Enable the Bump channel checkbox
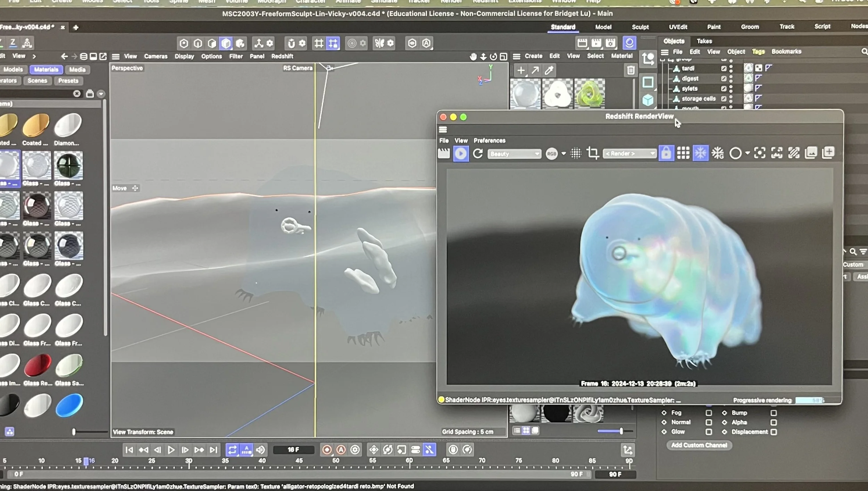The height and width of the screenshot is (491, 868). pos(774,413)
